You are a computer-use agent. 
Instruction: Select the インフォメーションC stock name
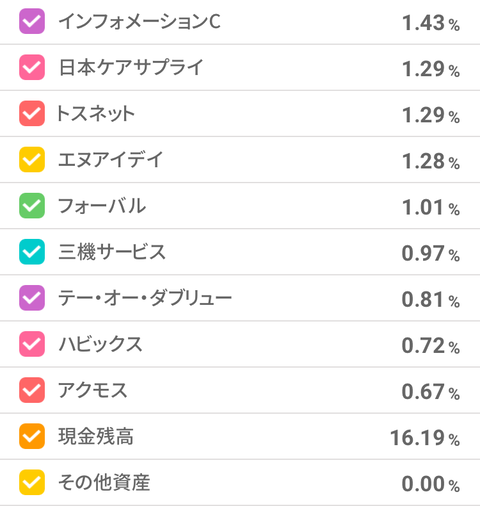pyautogui.click(x=139, y=21)
